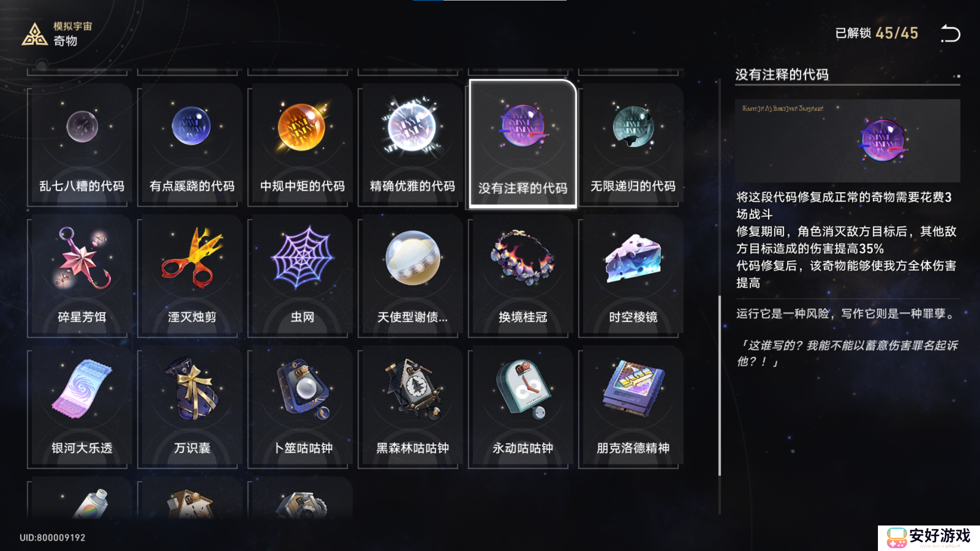Click the 没有注释的代码 detail preview image
The image size is (980, 551).
click(x=847, y=141)
